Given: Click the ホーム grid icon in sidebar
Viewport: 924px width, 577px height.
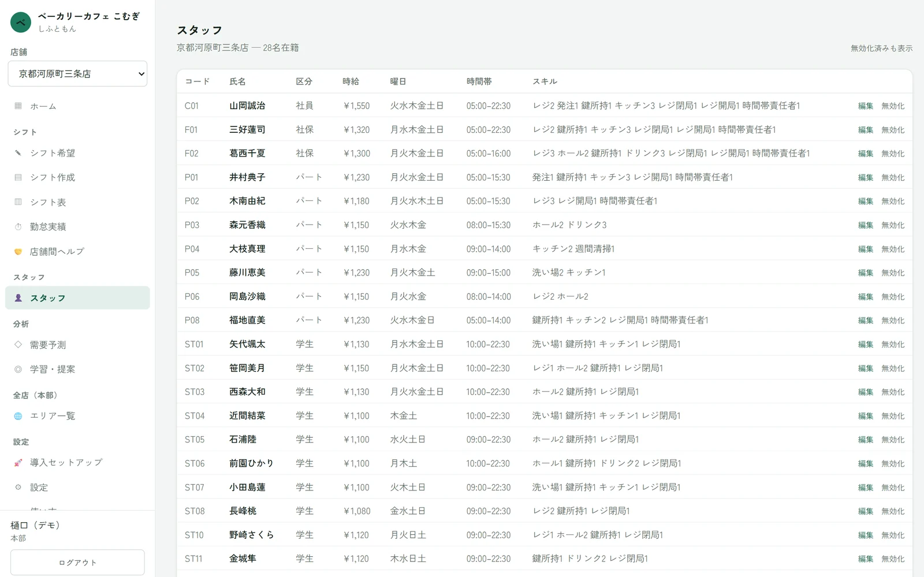Looking at the screenshot, I should [x=18, y=106].
